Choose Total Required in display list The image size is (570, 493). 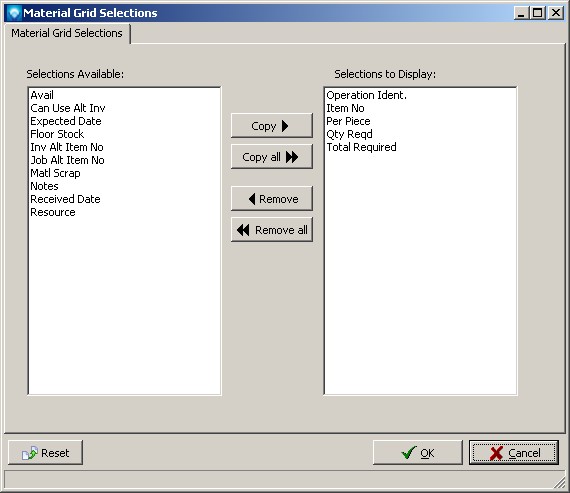pyautogui.click(x=361, y=147)
